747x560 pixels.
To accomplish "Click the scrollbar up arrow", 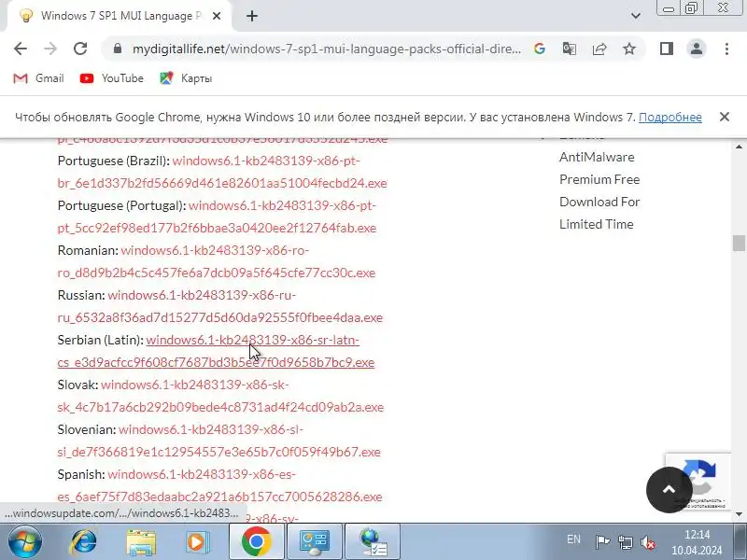I will 739,147.
